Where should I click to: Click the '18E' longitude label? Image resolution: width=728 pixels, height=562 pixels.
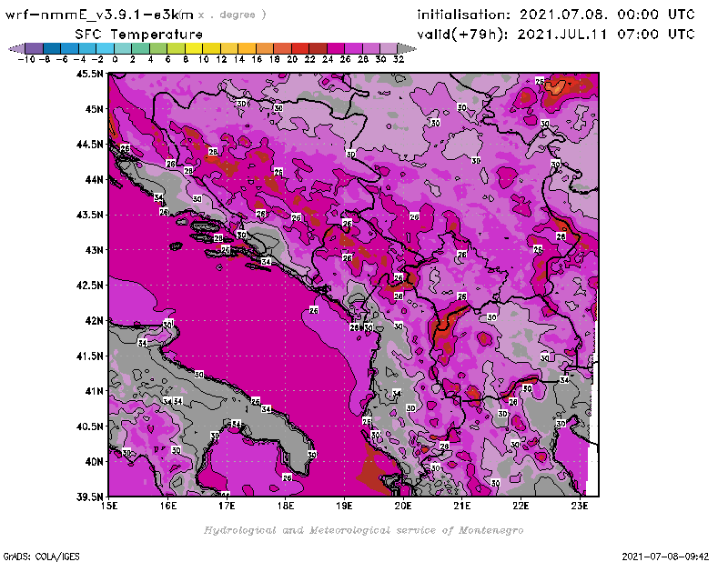[x=286, y=506]
